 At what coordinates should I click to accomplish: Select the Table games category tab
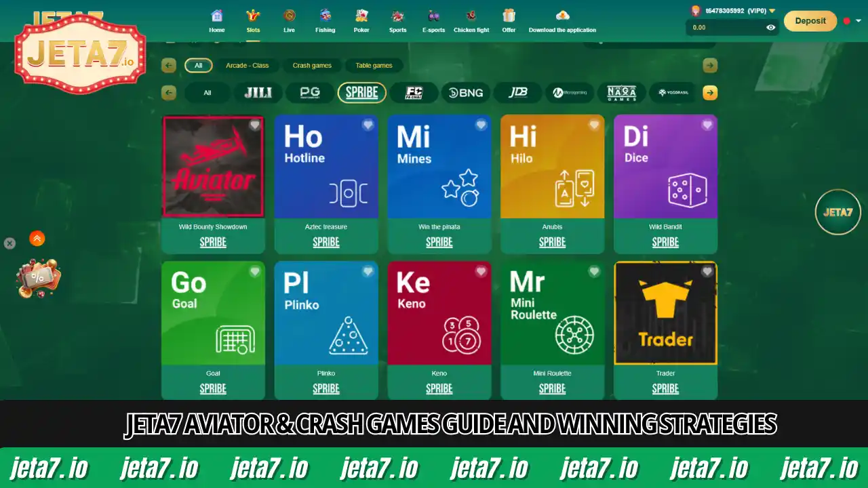pos(374,66)
